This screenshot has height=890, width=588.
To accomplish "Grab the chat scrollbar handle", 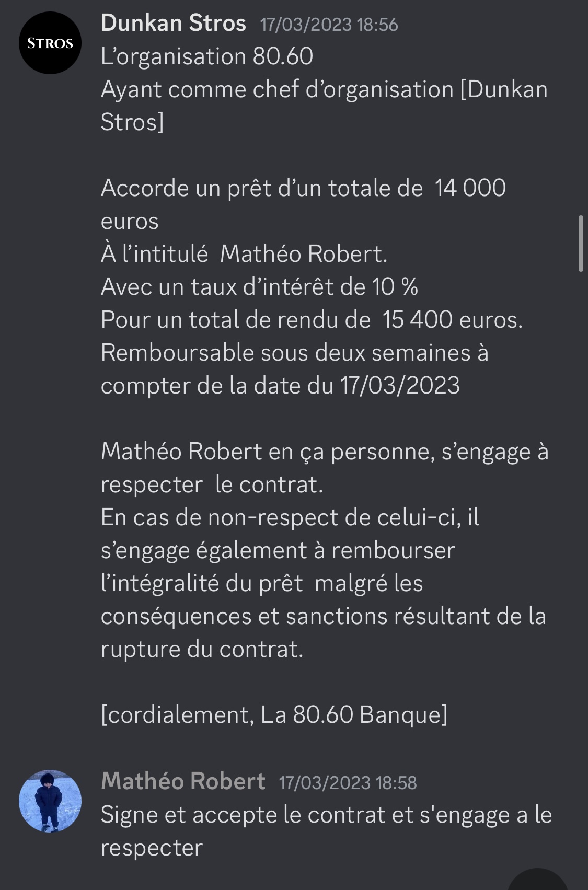I will 580,243.
